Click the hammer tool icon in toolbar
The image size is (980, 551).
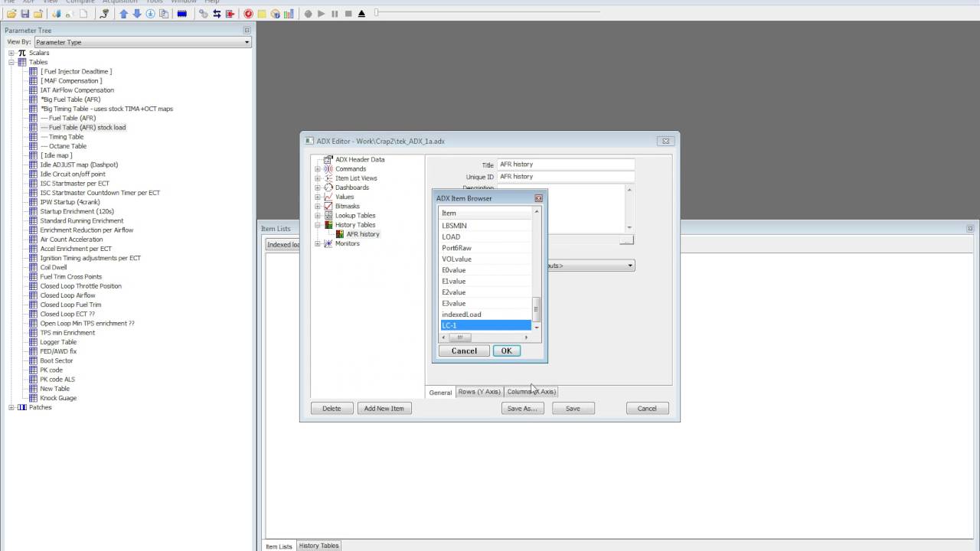[105, 14]
